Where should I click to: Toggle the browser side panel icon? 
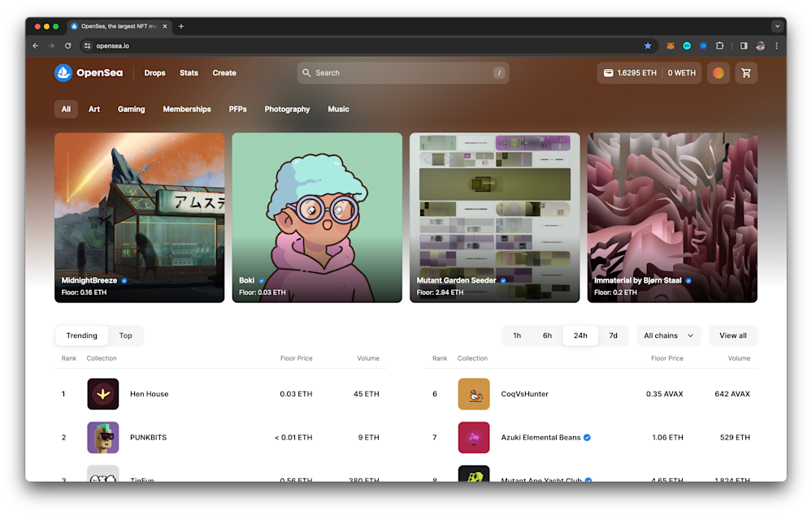[x=744, y=45]
